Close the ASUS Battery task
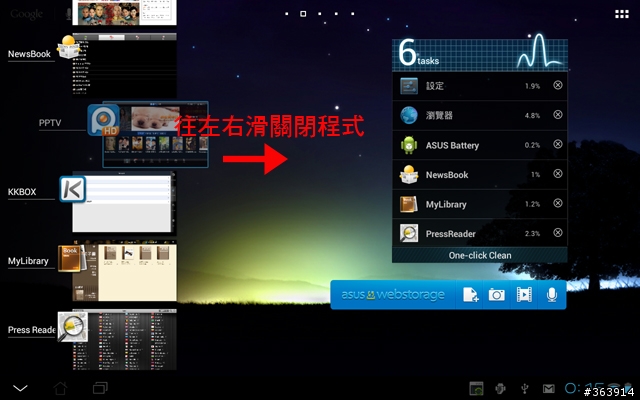 (x=558, y=144)
